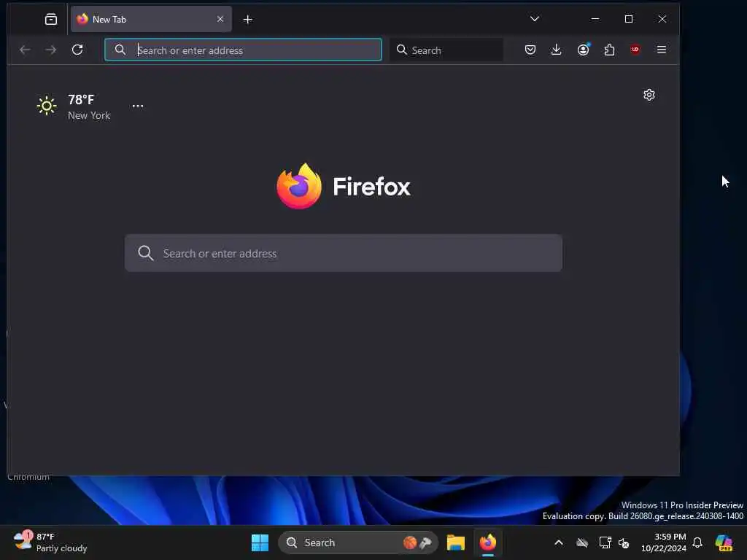Open a new tab with plus button
This screenshot has width=747, height=560.
pyautogui.click(x=248, y=20)
